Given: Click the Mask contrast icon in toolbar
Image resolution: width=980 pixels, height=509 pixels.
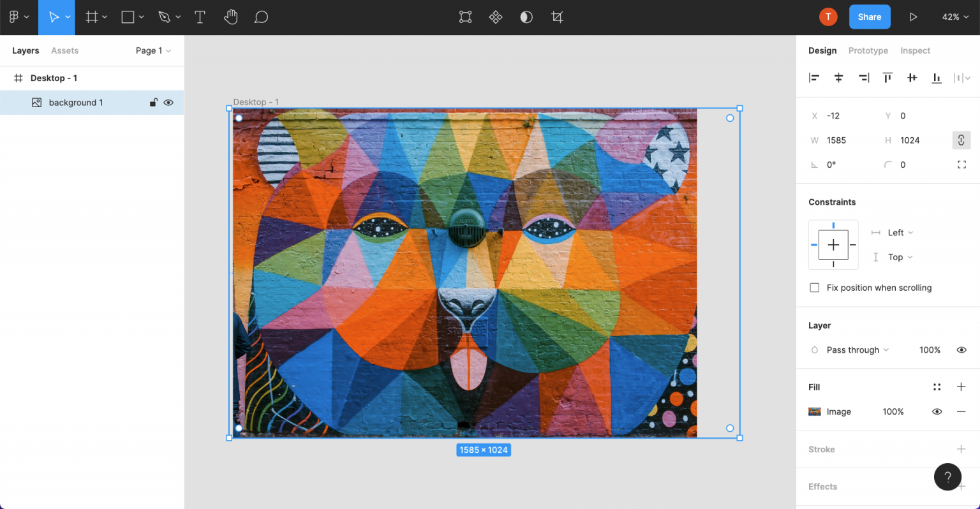Looking at the screenshot, I should coord(526,17).
